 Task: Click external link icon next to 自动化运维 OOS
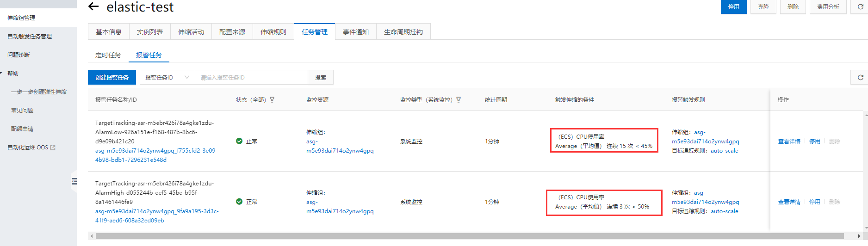(x=53, y=148)
